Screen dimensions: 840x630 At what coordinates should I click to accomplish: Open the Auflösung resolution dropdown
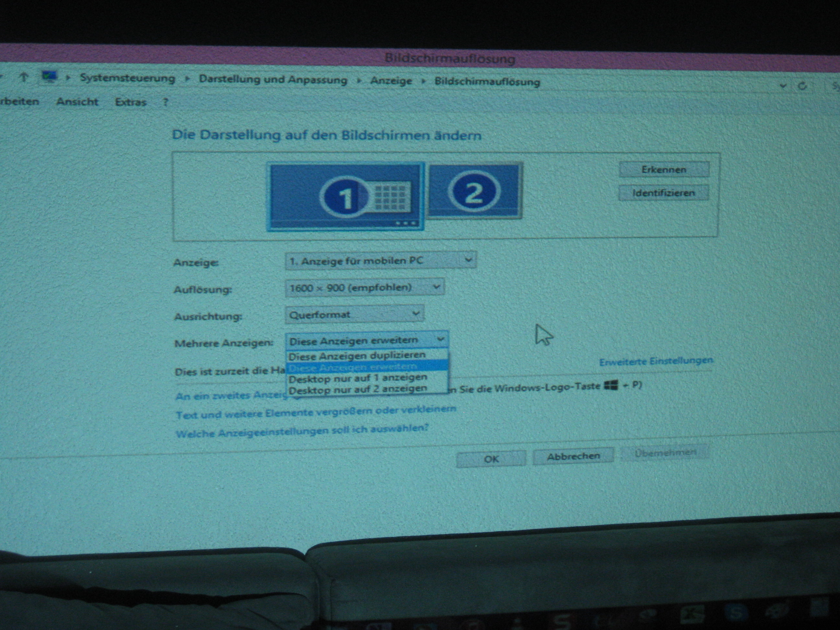click(x=365, y=287)
